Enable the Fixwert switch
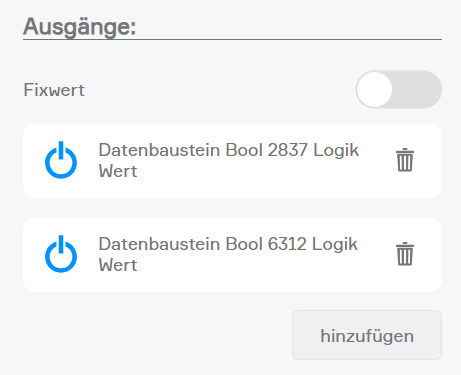461x375 pixels. pos(399,89)
